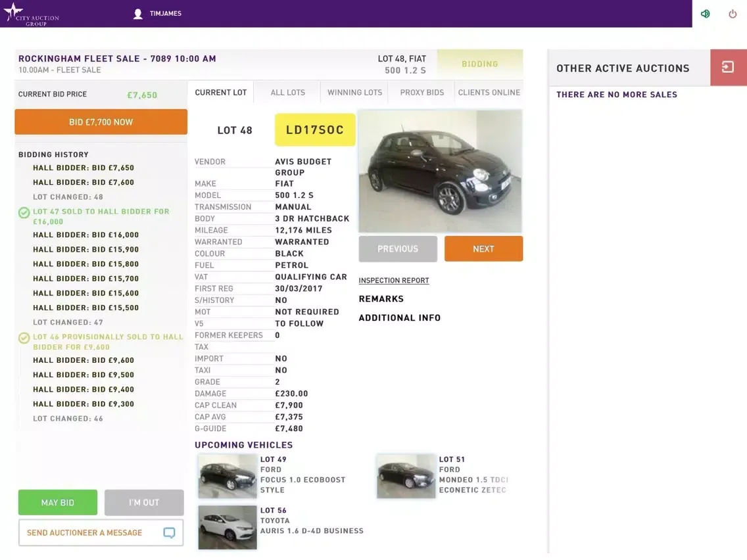The width and height of the screenshot is (747, 560).
Task: Click the 'Hall Bidder: Bid £15,500' entry
Action: click(x=85, y=308)
